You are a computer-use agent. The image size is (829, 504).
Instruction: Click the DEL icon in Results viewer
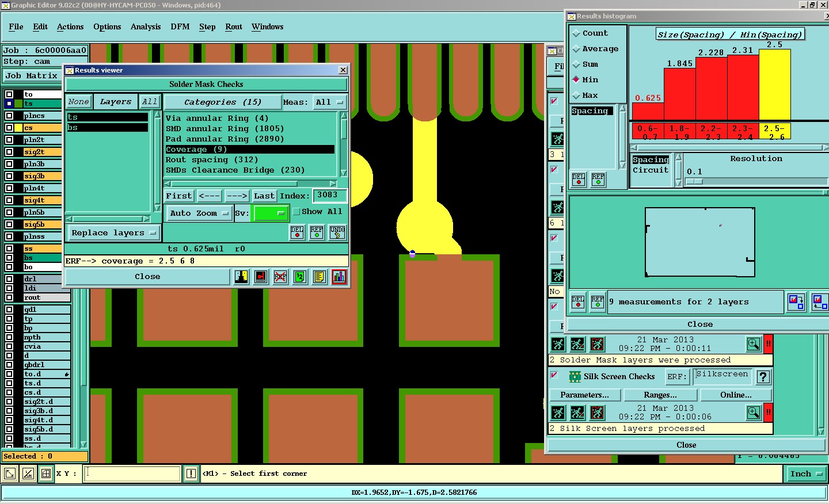point(297,232)
